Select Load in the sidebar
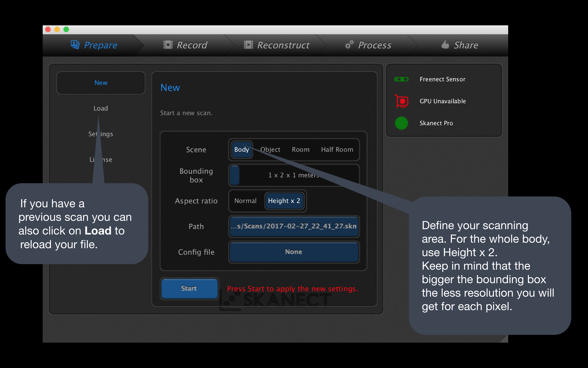This screenshot has height=368, width=588. 101,109
